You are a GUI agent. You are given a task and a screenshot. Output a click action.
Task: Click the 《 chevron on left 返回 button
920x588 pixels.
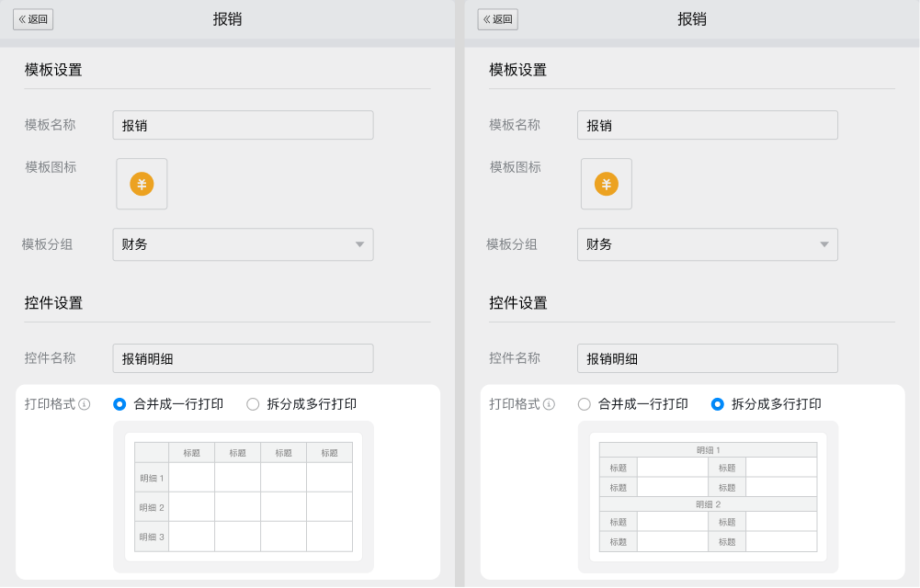[x=22, y=19]
